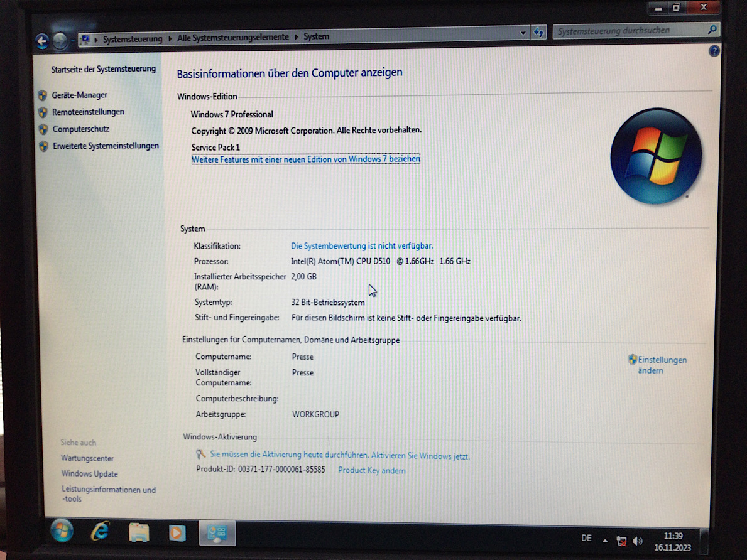
Task: Expand the dropdown arrow after Systemsteuerung breadcrumb
Action: coord(169,38)
